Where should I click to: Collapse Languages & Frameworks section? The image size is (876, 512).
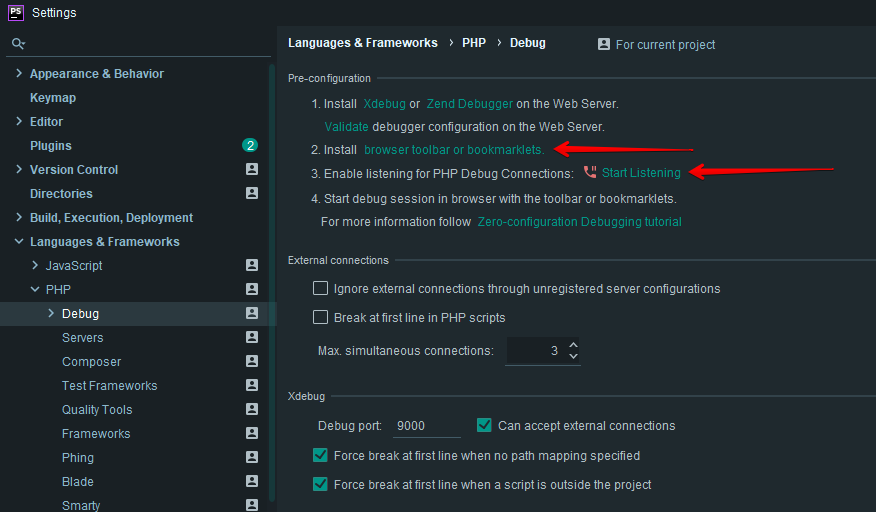pos(19,241)
